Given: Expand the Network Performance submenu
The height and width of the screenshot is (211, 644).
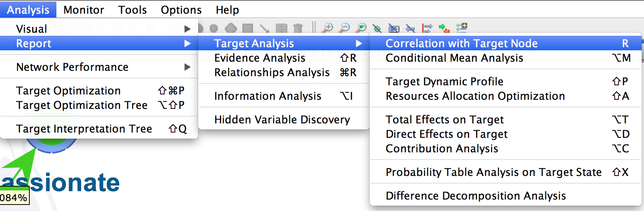Looking at the screenshot, I should coord(99,67).
